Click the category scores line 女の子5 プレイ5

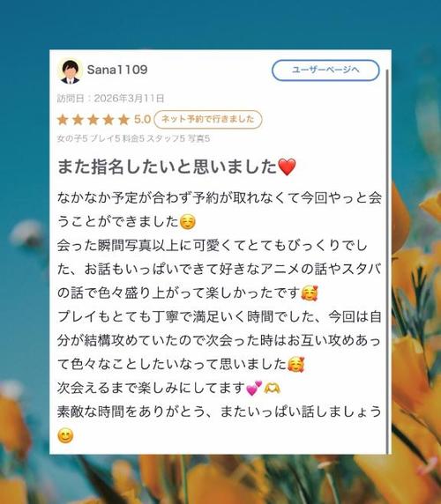coord(133,138)
